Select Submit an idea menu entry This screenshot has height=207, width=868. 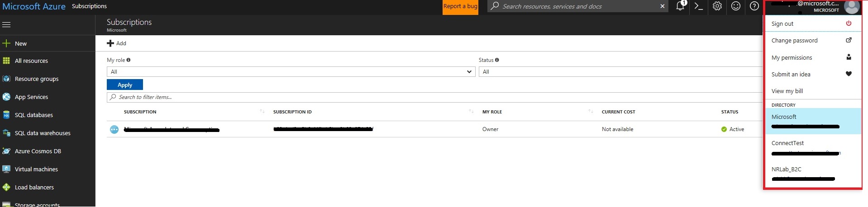pos(813,74)
